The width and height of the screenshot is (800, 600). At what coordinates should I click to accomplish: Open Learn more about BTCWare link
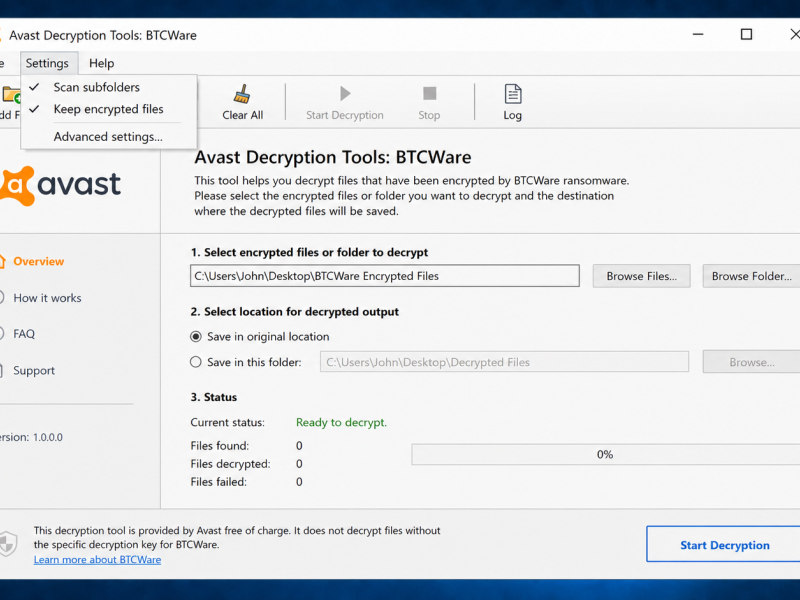tap(97, 560)
